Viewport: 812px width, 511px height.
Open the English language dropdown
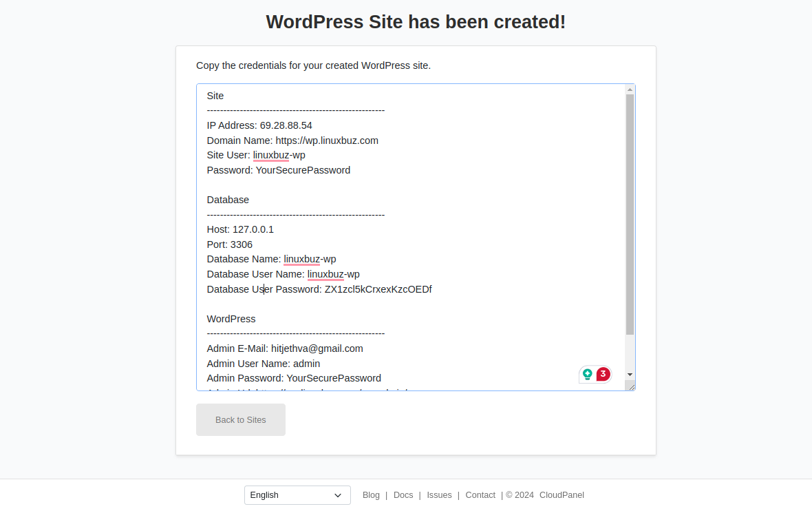tap(297, 495)
